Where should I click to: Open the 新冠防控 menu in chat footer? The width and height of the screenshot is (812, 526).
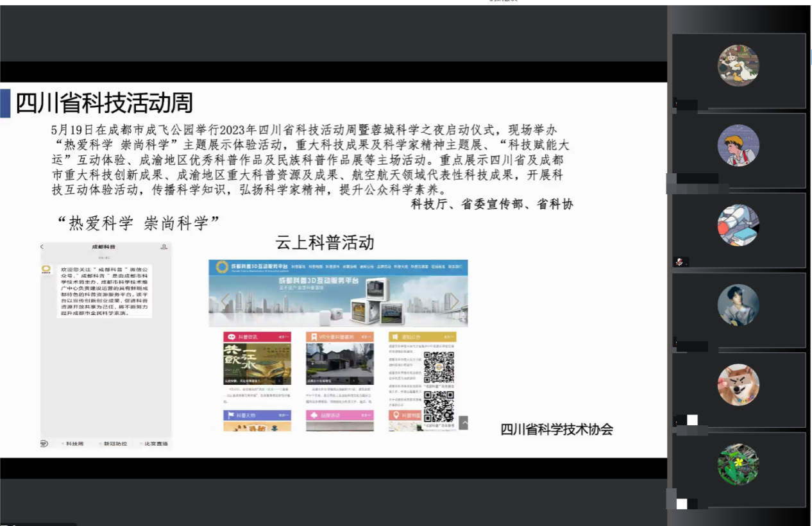point(114,444)
